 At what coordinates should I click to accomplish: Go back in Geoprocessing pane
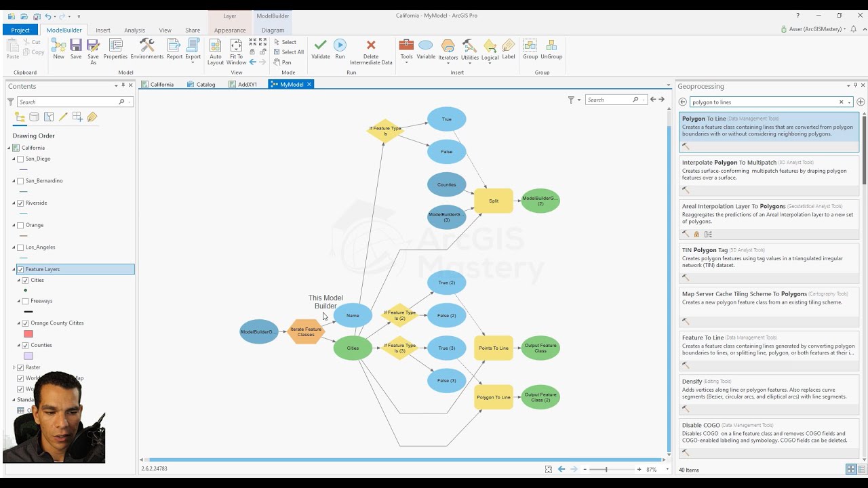coord(683,102)
